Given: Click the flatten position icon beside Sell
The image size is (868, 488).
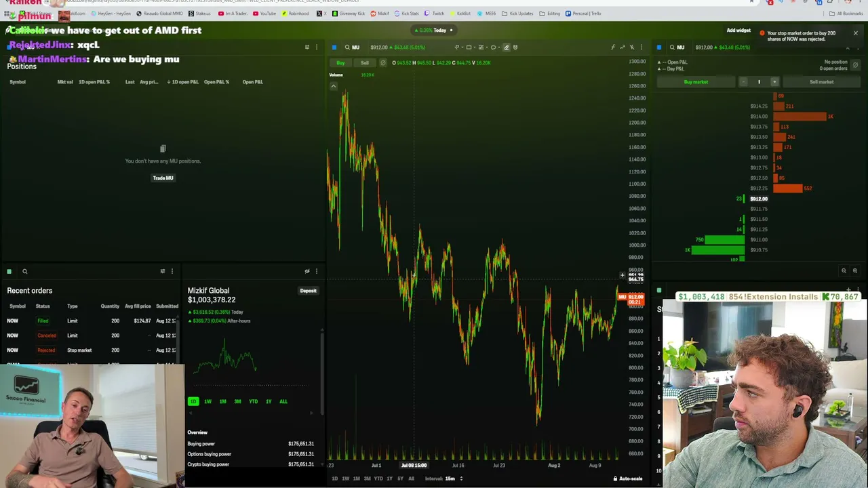Looking at the screenshot, I should point(383,63).
